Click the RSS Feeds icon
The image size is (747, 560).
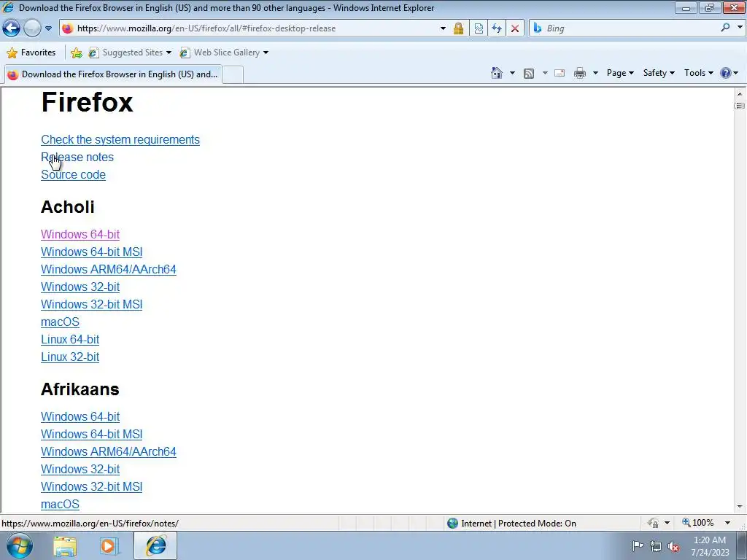[528, 73]
